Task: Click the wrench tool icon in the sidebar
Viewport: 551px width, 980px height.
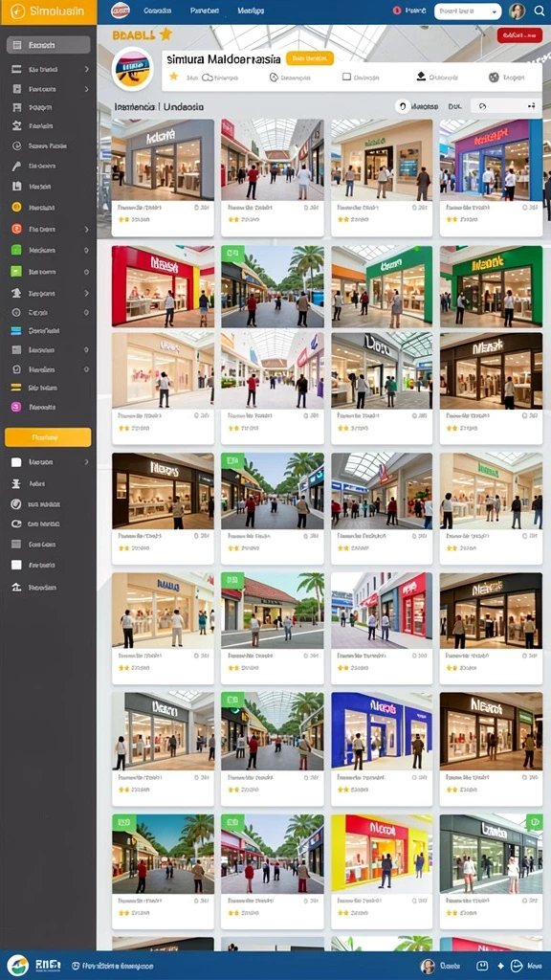Action: pyautogui.click(x=17, y=167)
